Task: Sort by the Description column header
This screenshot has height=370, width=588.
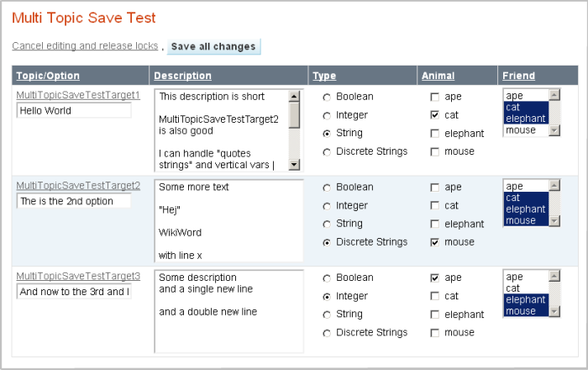Action: (x=182, y=76)
